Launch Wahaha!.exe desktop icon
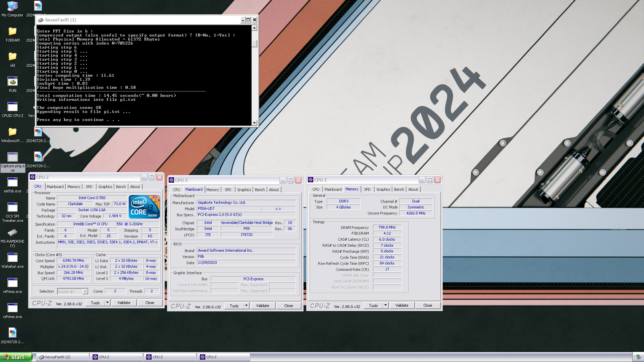644x362 pixels. (12, 260)
